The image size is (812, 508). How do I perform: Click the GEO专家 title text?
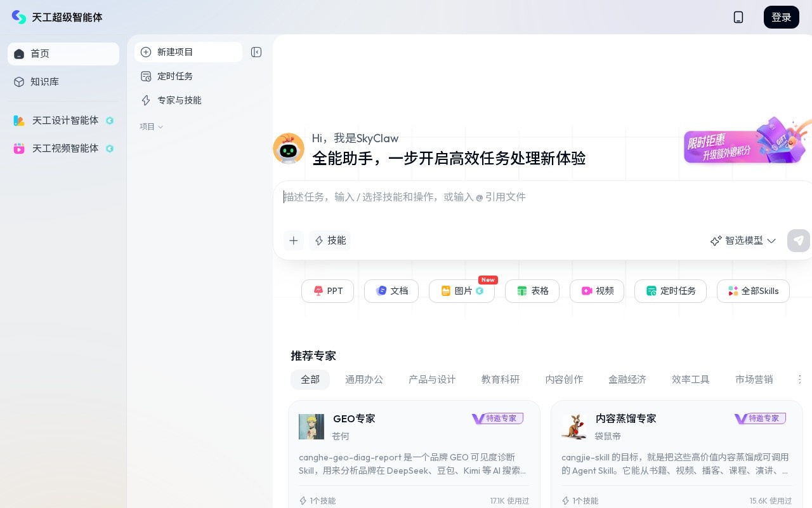point(354,419)
